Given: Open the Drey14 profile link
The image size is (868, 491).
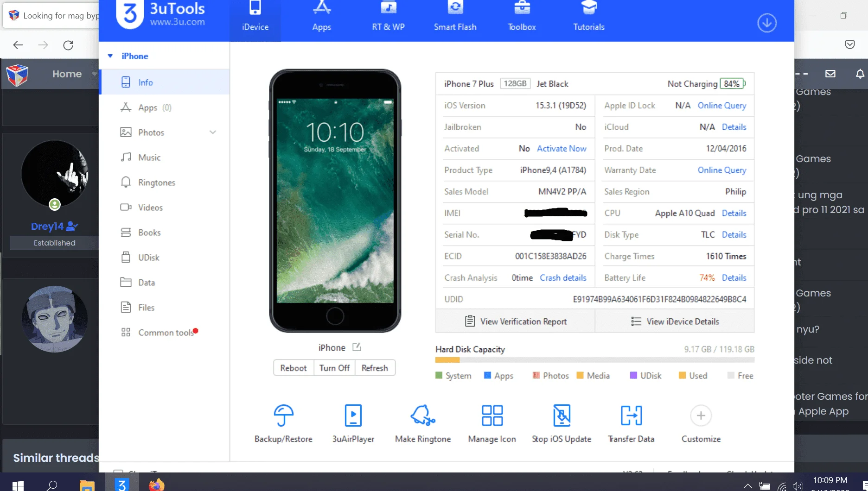Looking at the screenshot, I should tap(47, 227).
